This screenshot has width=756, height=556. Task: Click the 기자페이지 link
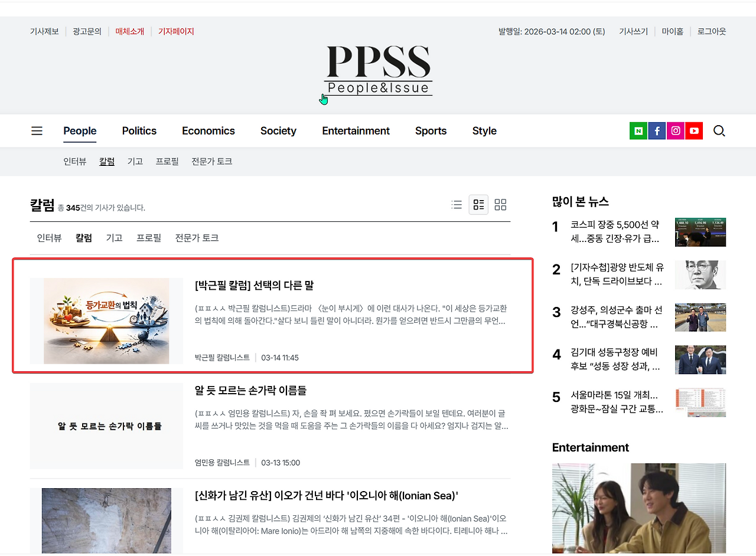[x=176, y=31]
